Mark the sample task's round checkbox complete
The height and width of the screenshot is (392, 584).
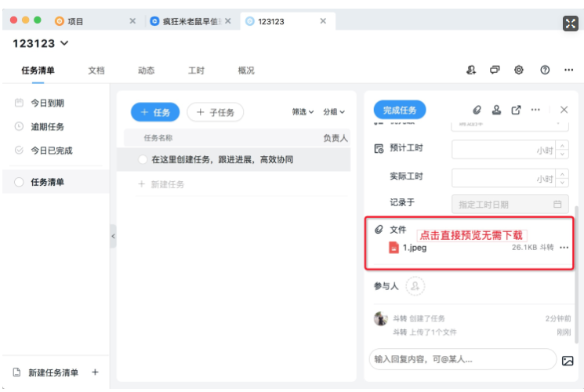(x=142, y=160)
